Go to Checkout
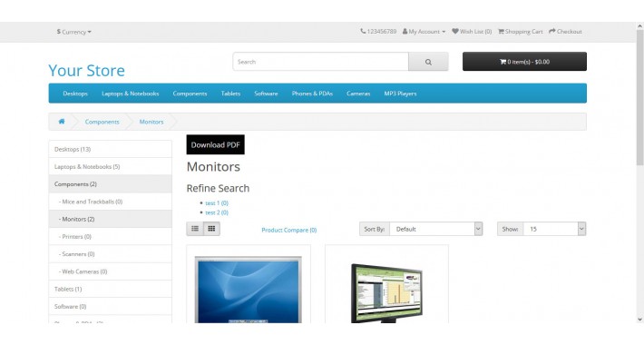 point(566,31)
